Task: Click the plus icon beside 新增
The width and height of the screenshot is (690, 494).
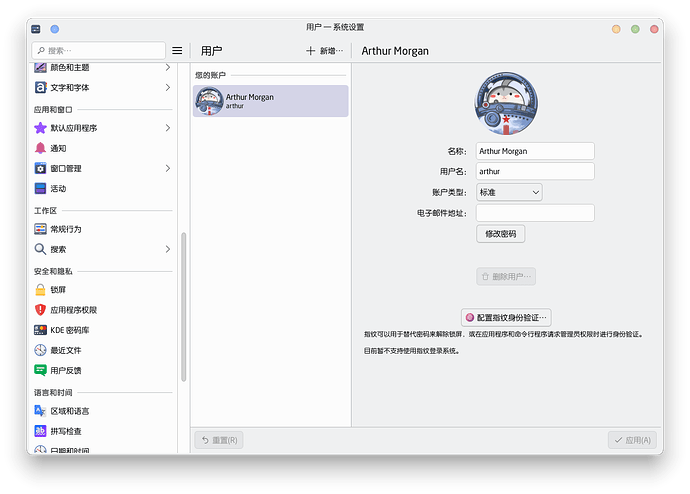Action: (x=311, y=51)
